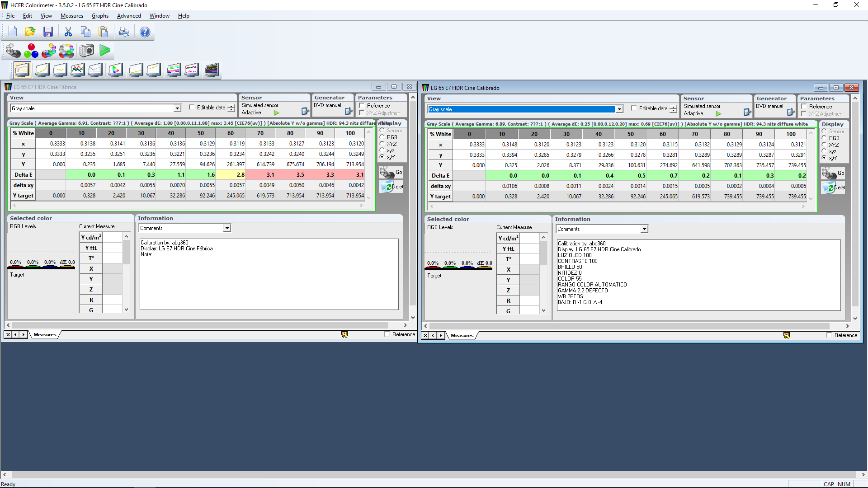Click the camera sensor icon
This screenshot has height=488, width=868.
tap(87, 51)
